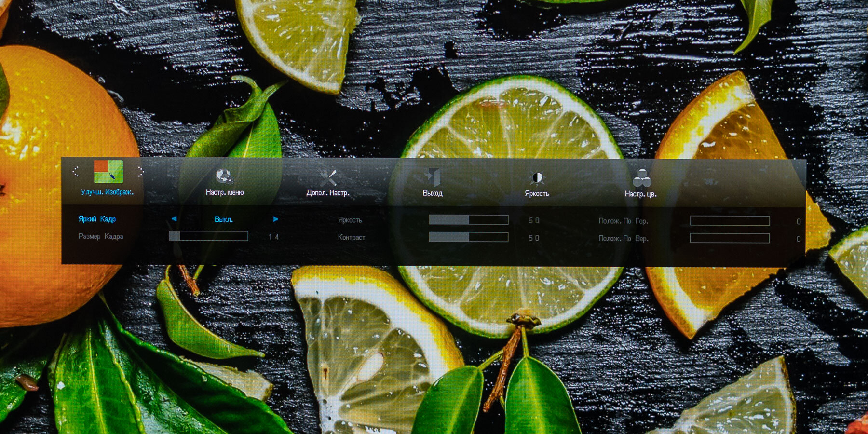Viewport: 868px width, 434px height.
Task: Click the Выход label text
Action: pyautogui.click(x=433, y=193)
